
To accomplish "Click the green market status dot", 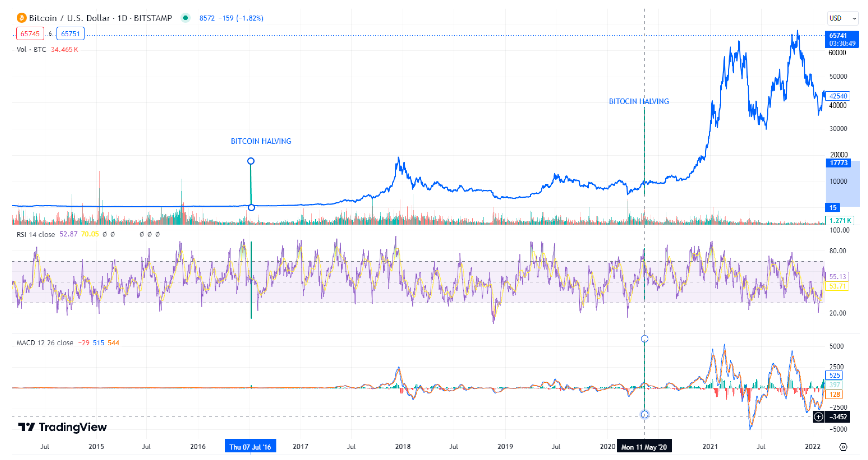I will 185,18.
